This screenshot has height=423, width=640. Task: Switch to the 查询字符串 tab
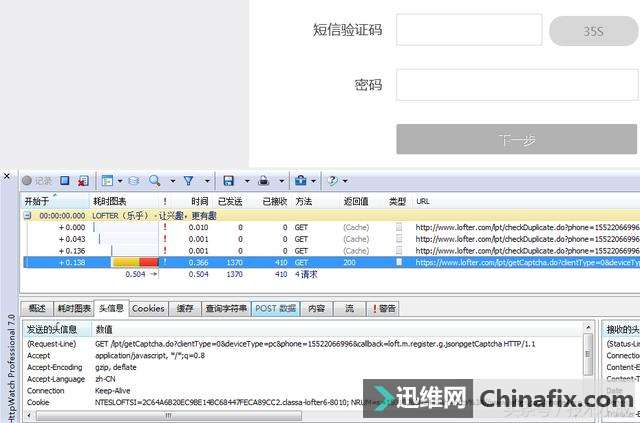tap(227, 308)
